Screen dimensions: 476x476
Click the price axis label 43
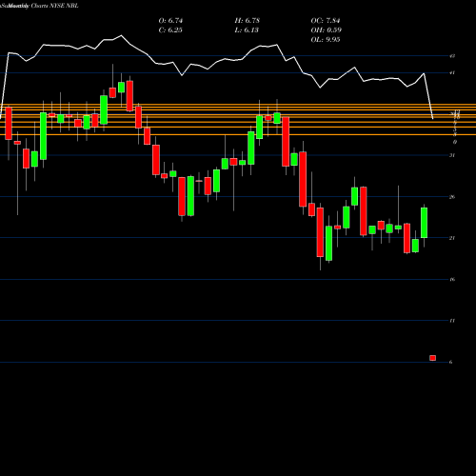tap(452, 56)
